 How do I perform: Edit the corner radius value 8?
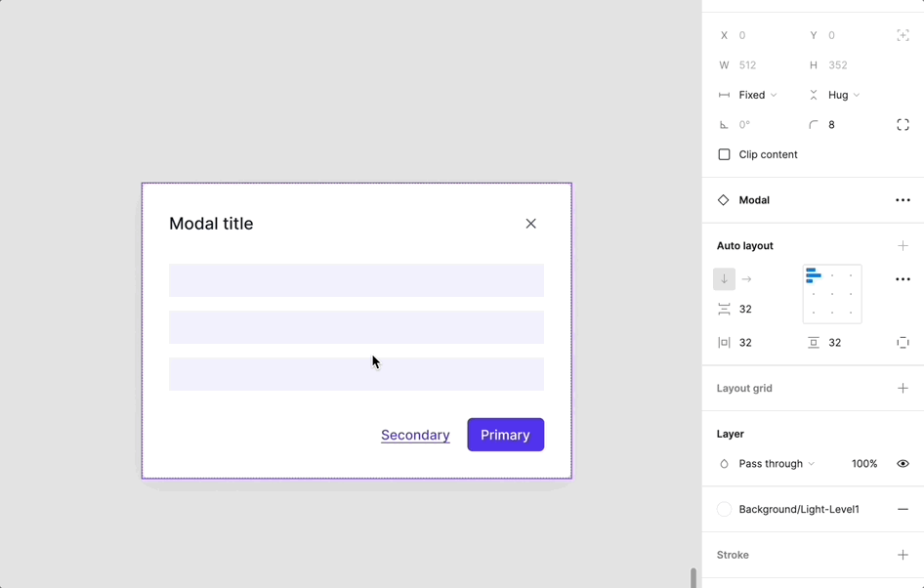831,124
